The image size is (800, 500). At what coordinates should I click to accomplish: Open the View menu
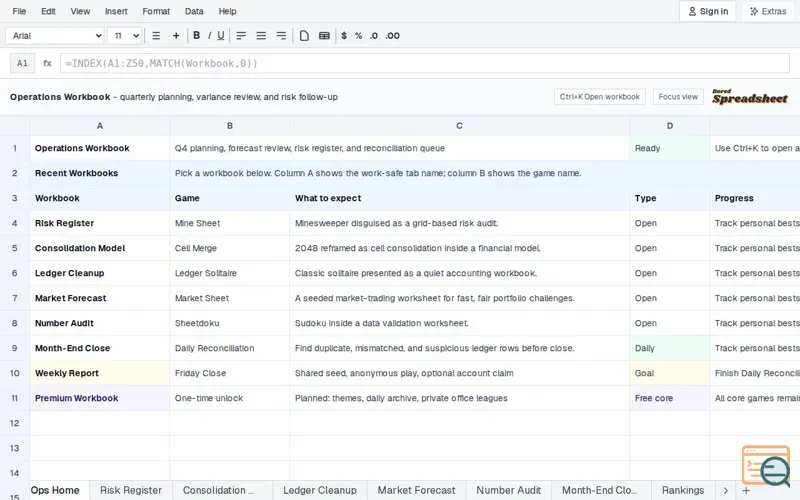pos(80,11)
